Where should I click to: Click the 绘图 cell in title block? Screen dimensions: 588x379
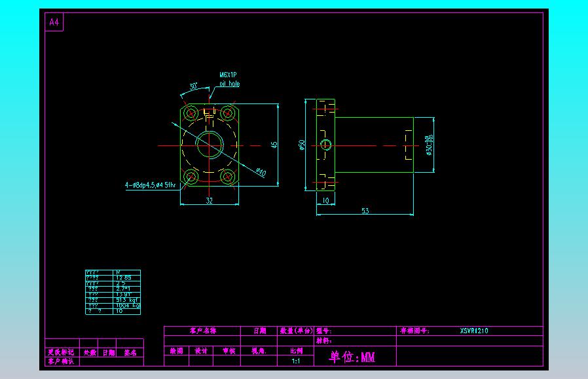click(176, 351)
